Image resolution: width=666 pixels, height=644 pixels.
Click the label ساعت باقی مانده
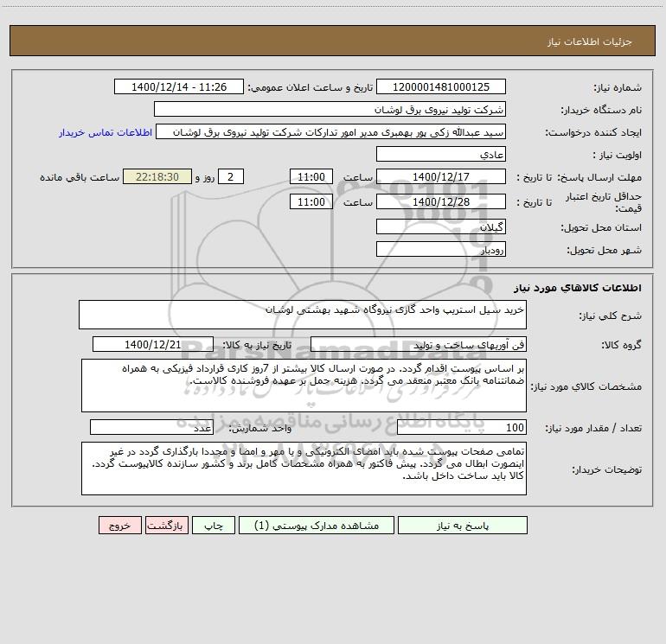click(80, 177)
